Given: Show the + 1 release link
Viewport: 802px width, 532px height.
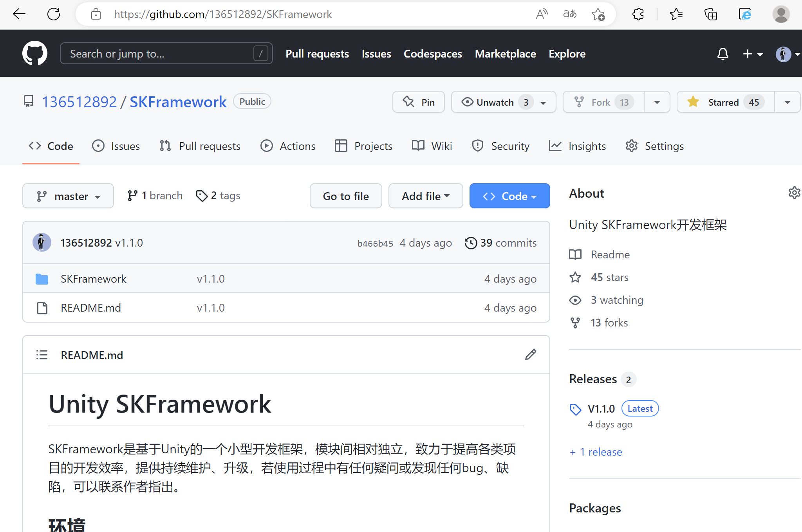Looking at the screenshot, I should [596, 452].
